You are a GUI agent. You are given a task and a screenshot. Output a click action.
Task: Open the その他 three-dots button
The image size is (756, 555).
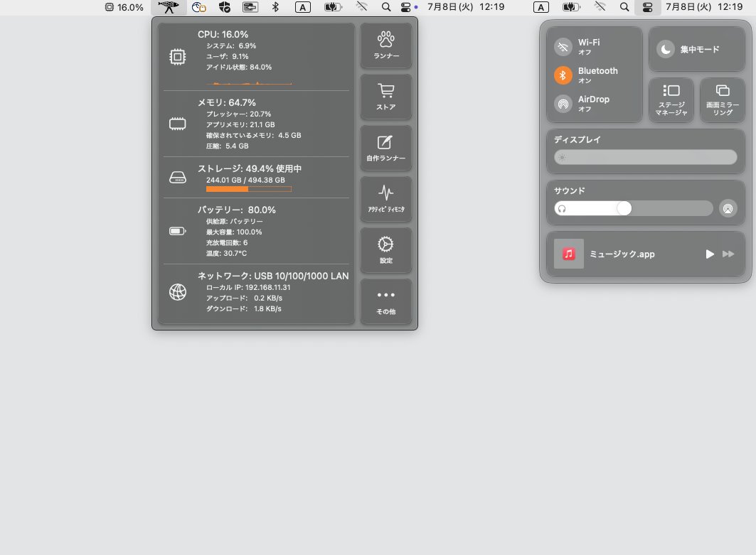[386, 301]
